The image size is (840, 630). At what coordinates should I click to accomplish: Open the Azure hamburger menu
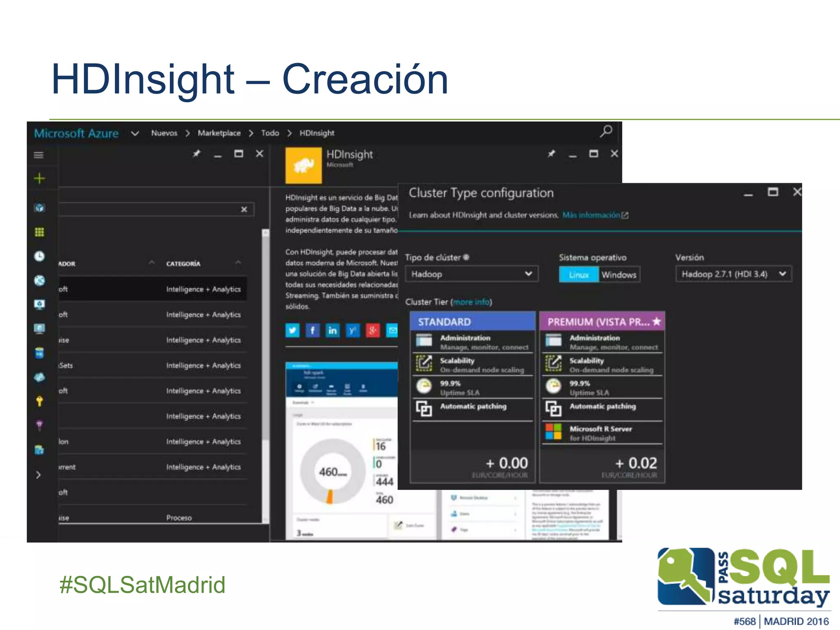(x=39, y=155)
